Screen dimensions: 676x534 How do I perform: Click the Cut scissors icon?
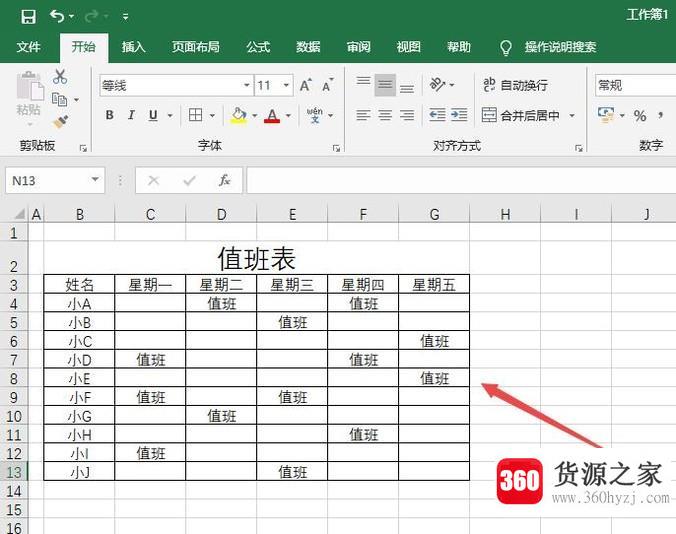tap(60, 76)
